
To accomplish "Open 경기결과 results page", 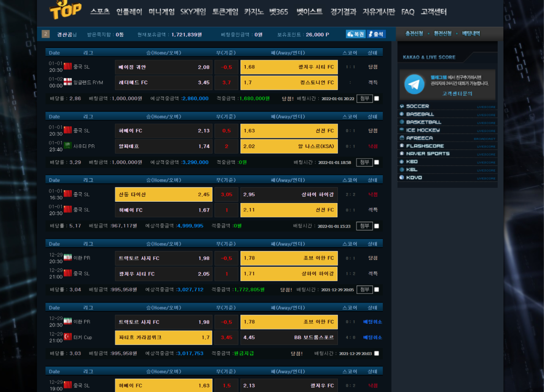I will click(343, 12).
